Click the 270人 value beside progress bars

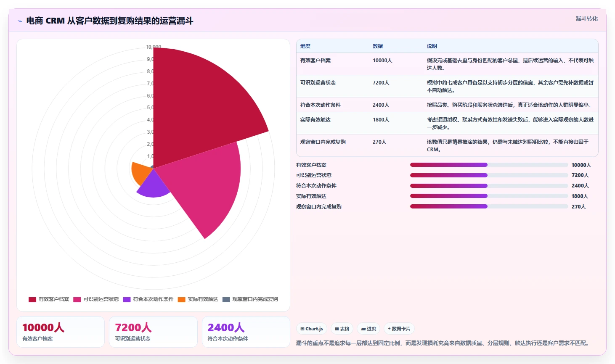(578, 207)
